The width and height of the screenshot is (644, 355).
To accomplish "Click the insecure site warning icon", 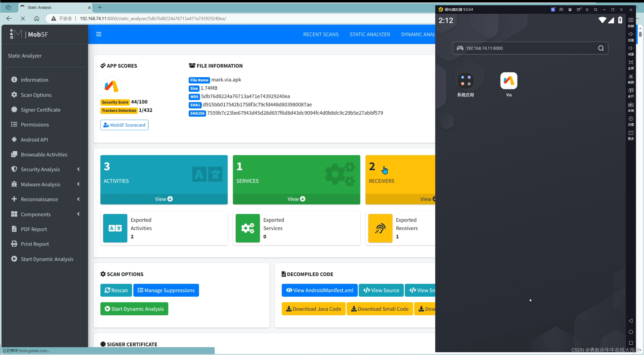I will 54,18.
